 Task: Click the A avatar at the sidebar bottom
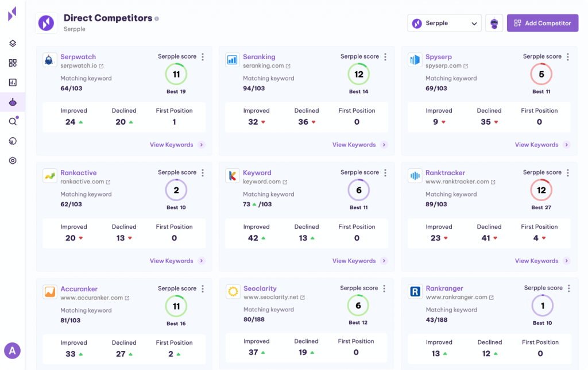tap(13, 350)
